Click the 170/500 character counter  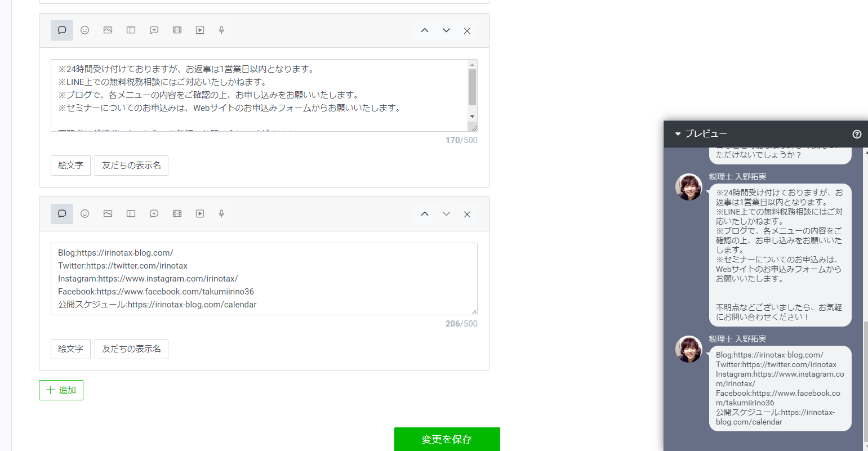[461, 140]
